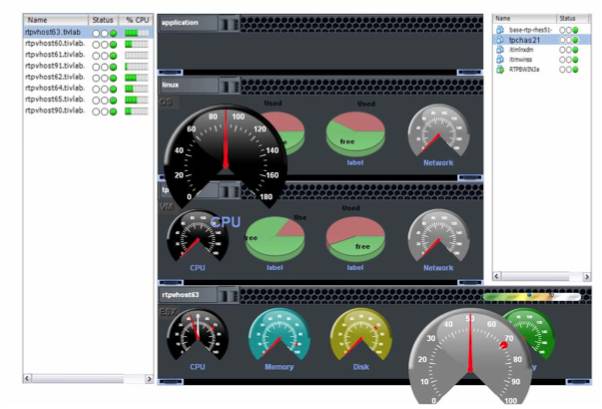Sort host list by % CPU column
Screen dimensions: 602x409
tap(136, 19)
